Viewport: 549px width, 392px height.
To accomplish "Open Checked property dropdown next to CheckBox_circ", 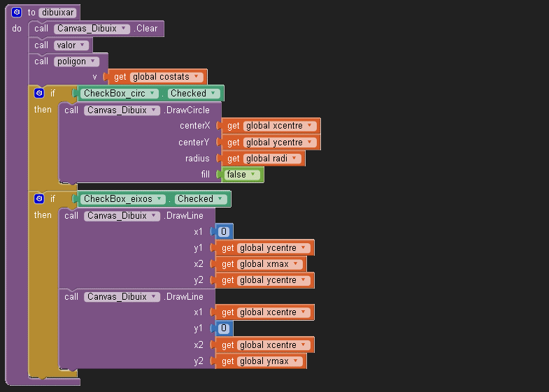I will click(193, 93).
